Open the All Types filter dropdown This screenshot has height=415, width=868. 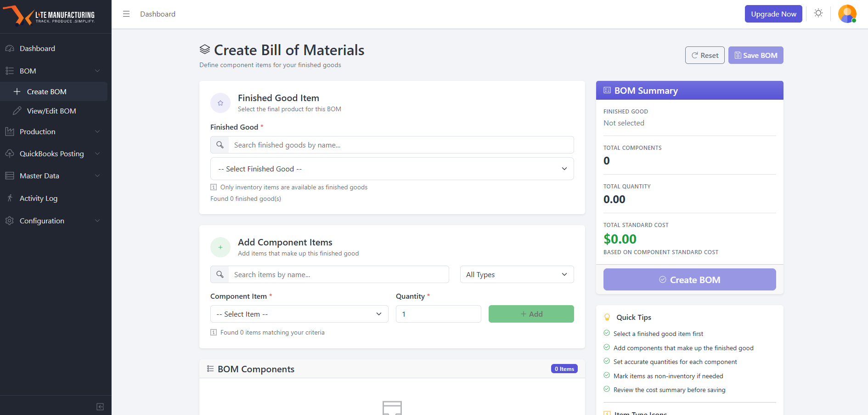(x=517, y=274)
